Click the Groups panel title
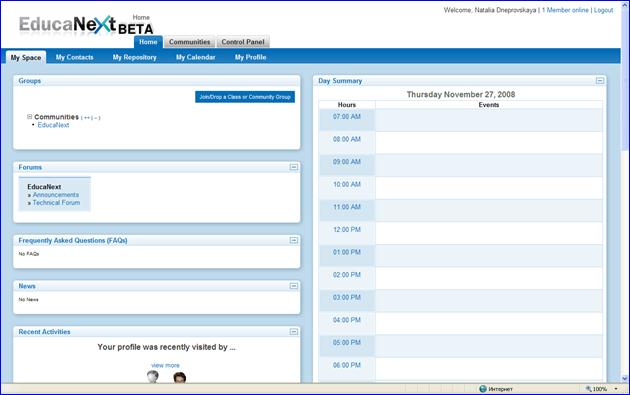Viewport: 630px width, 395px height. [x=30, y=81]
